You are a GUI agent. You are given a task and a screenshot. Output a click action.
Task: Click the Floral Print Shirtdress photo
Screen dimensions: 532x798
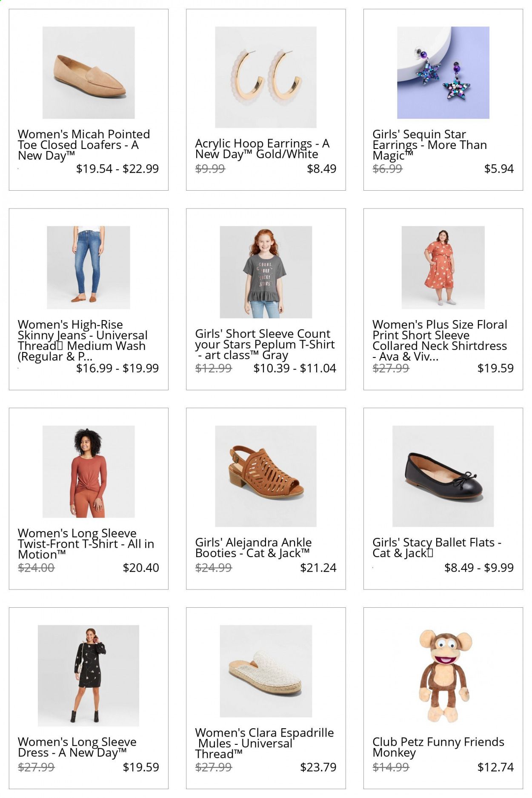click(x=443, y=267)
